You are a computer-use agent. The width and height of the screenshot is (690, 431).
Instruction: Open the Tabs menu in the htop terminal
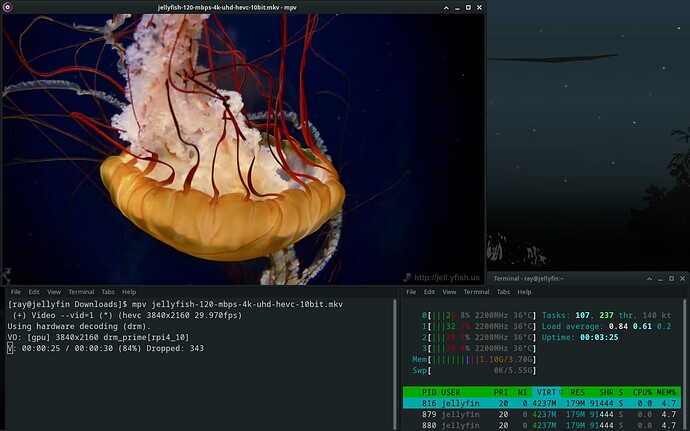coord(503,292)
